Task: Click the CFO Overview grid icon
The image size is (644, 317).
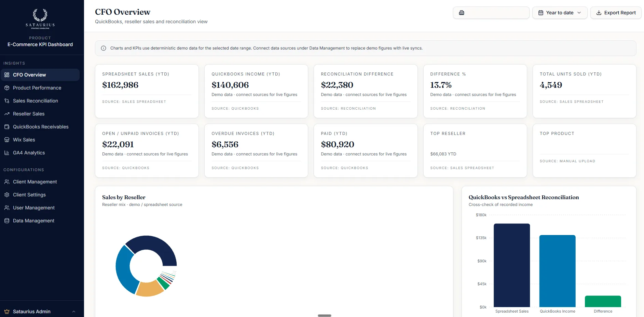Action: coord(7,75)
